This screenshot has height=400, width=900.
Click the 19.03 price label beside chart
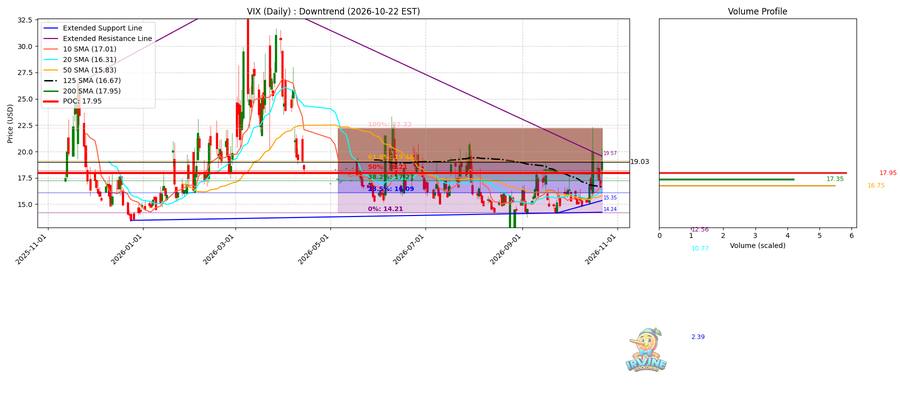[639, 162]
